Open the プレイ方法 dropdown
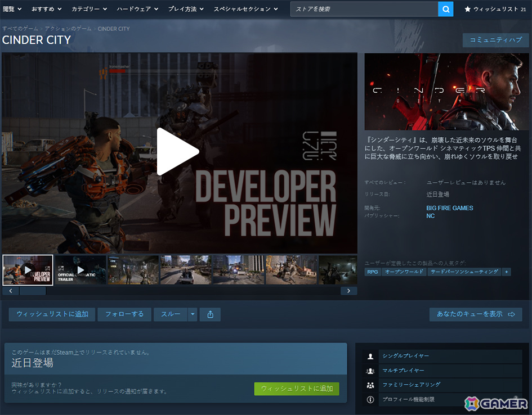 pos(186,9)
